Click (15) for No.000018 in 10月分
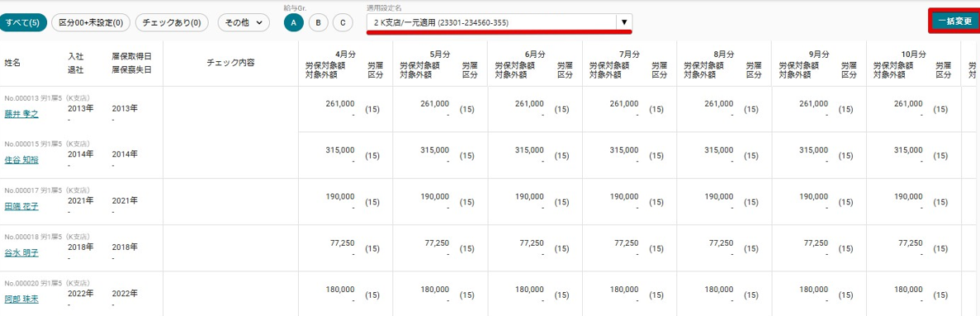This screenshot has height=316, width=980. [x=940, y=248]
